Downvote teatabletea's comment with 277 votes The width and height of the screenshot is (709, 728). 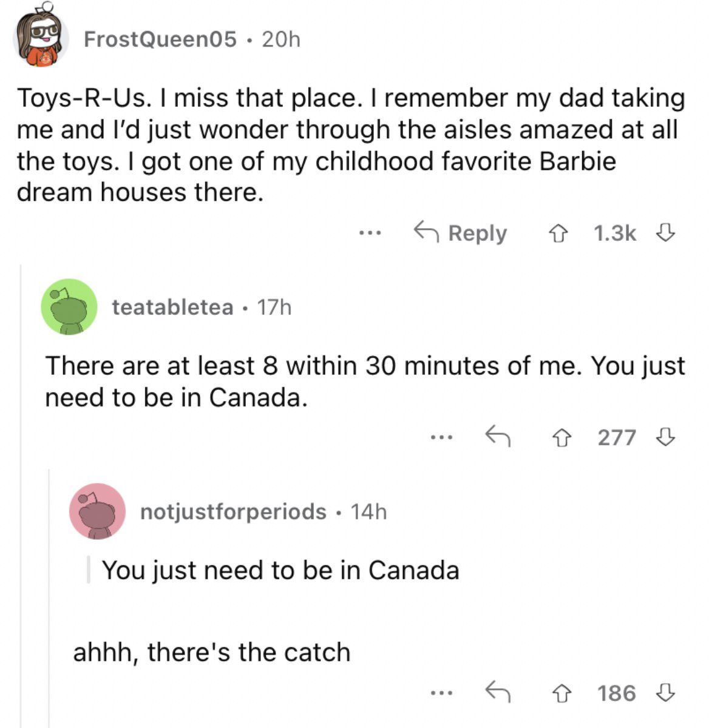(666, 437)
